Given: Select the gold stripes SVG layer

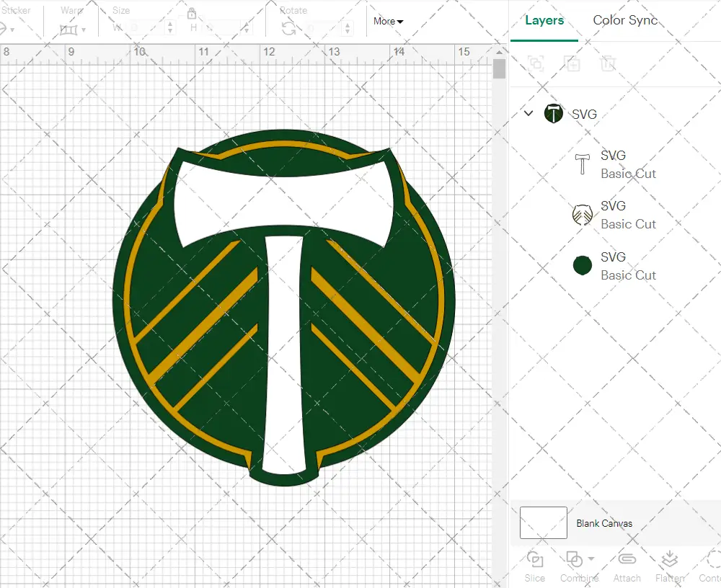Looking at the screenshot, I should (x=616, y=215).
